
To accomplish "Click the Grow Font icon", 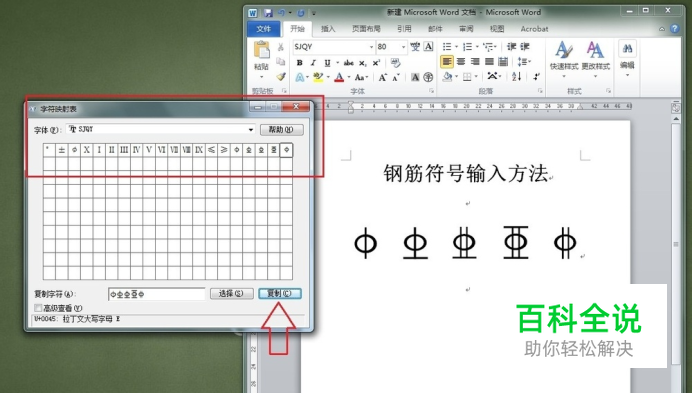I will click(x=382, y=78).
